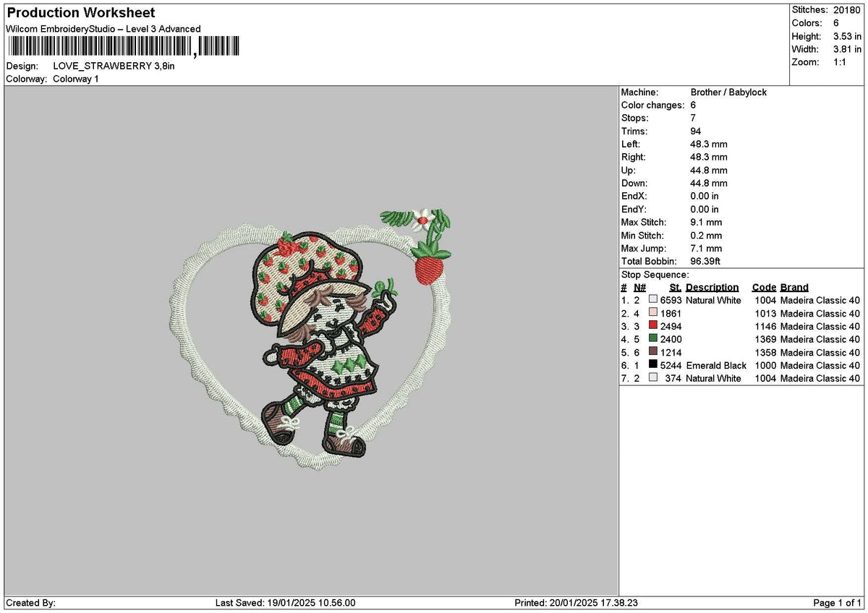The image size is (868, 613).
Task: Click stitch count '1861' in stop sequence
Action: coord(671,313)
